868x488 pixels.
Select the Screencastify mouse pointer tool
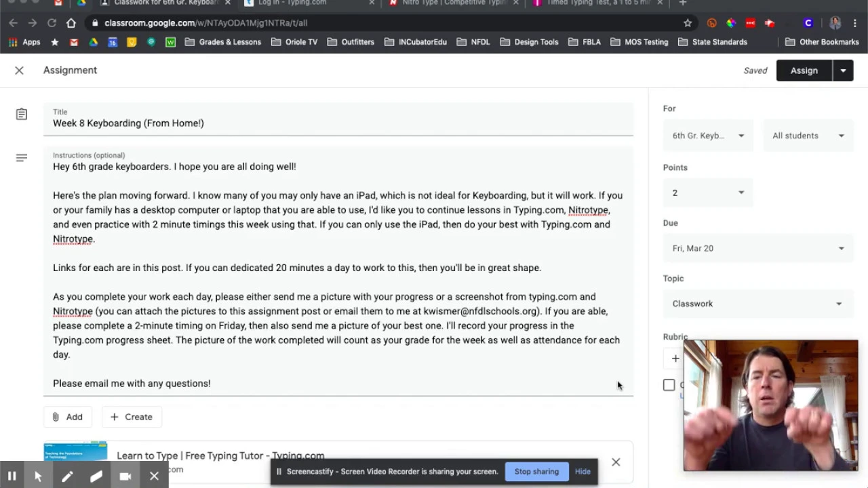pyautogui.click(x=39, y=476)
